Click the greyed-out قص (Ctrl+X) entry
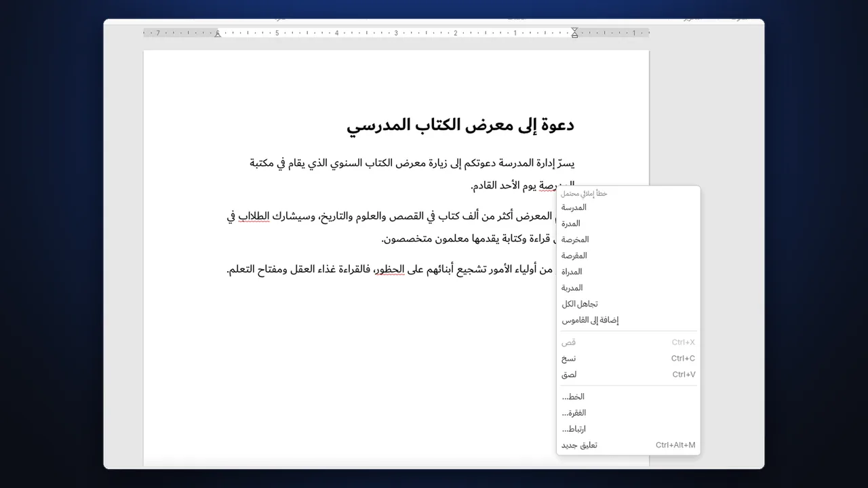The image size is (868, 488). click(x=629, y=342)
